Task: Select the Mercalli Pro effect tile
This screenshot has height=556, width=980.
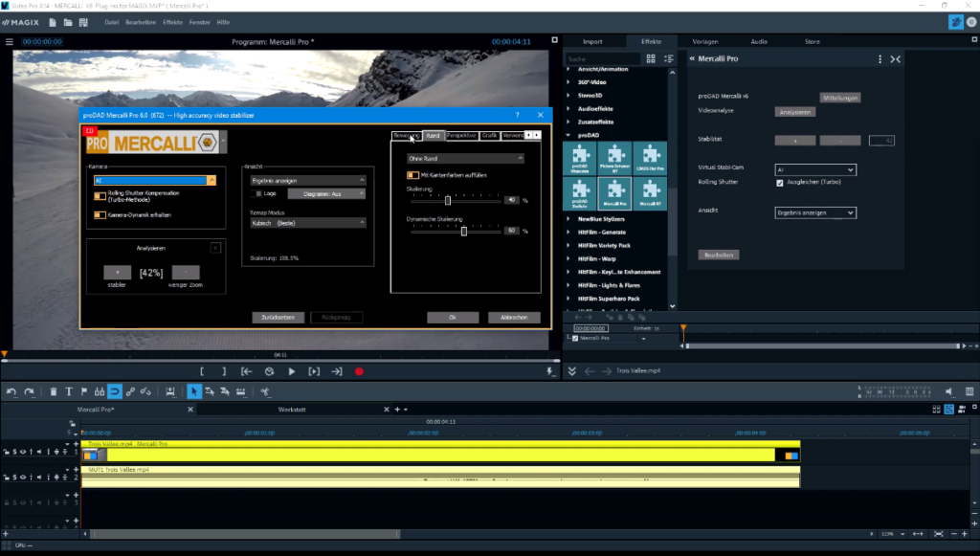Action: coord(615,193)
